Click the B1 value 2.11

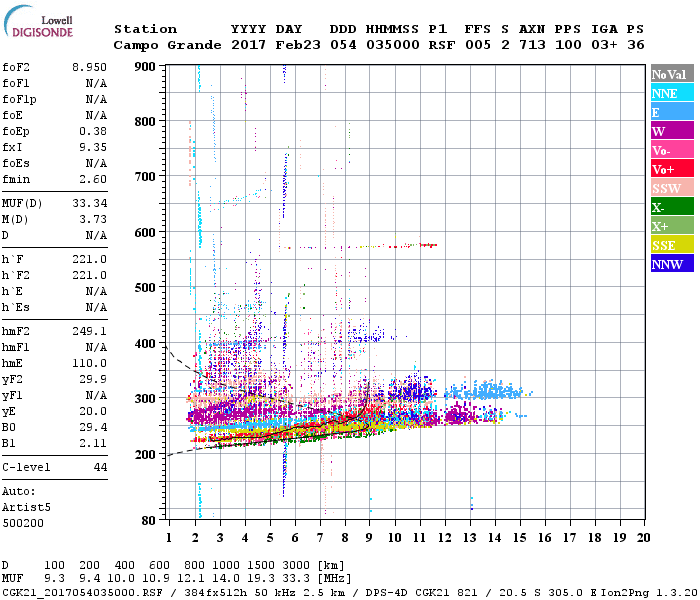[x=93, y=443]
